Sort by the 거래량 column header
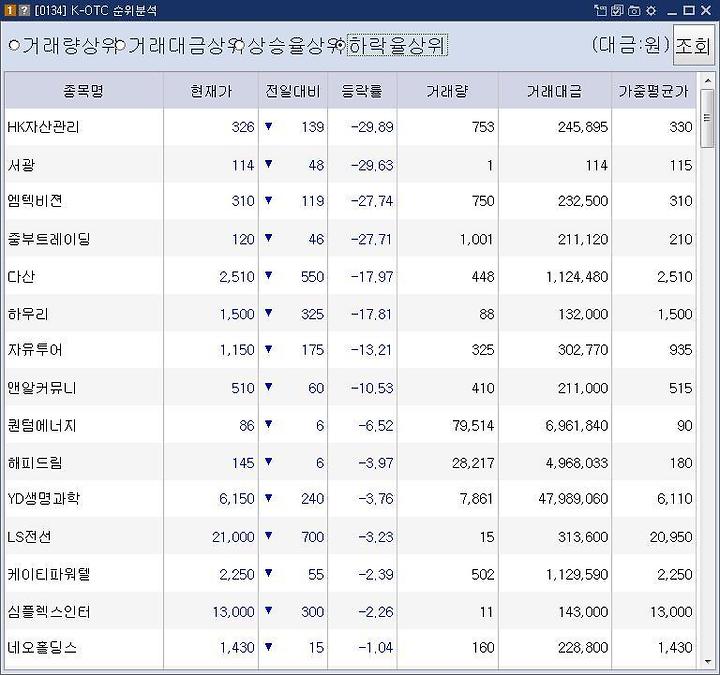Viewport: 720px width, 675px height. pos(448,91)
